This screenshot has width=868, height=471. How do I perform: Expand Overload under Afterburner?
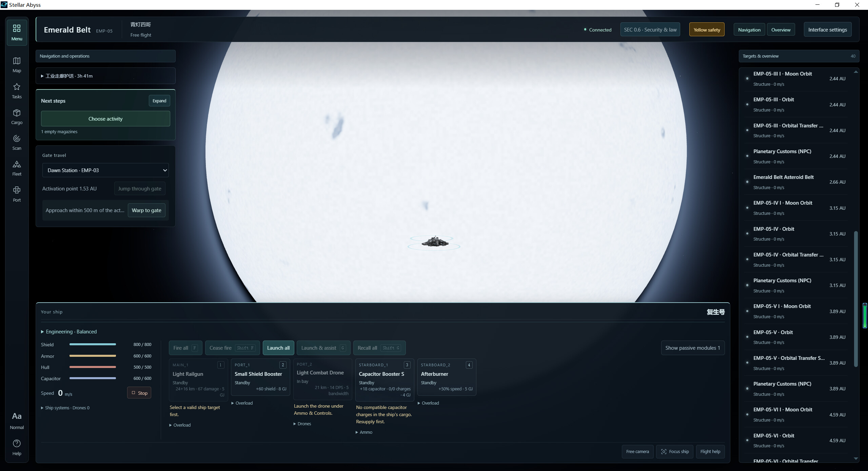[428, 403]
